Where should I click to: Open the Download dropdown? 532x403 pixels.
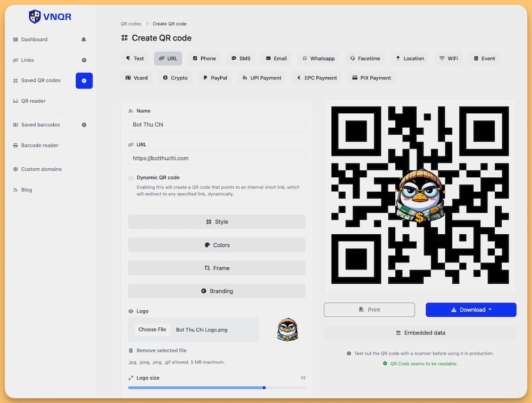(x=471, y=310)
